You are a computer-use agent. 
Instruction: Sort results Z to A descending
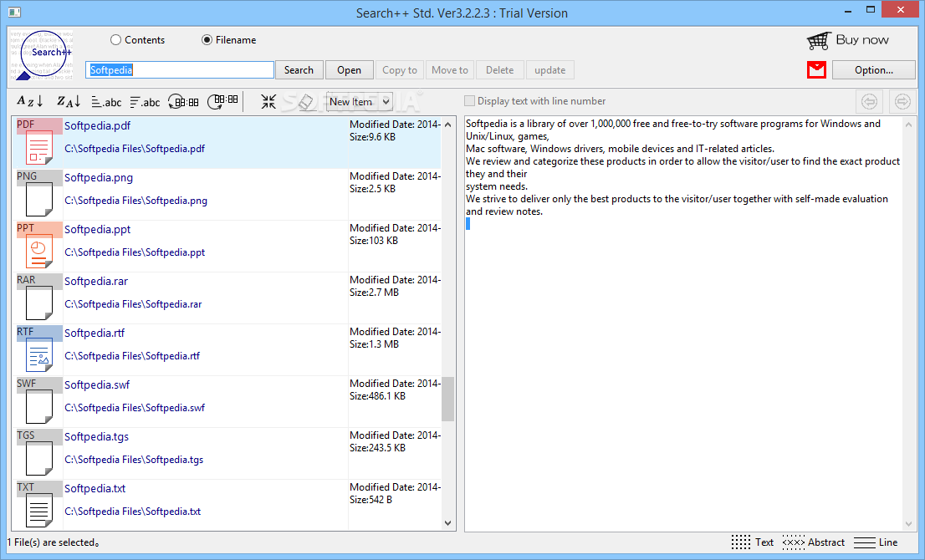tap(69, 101)
